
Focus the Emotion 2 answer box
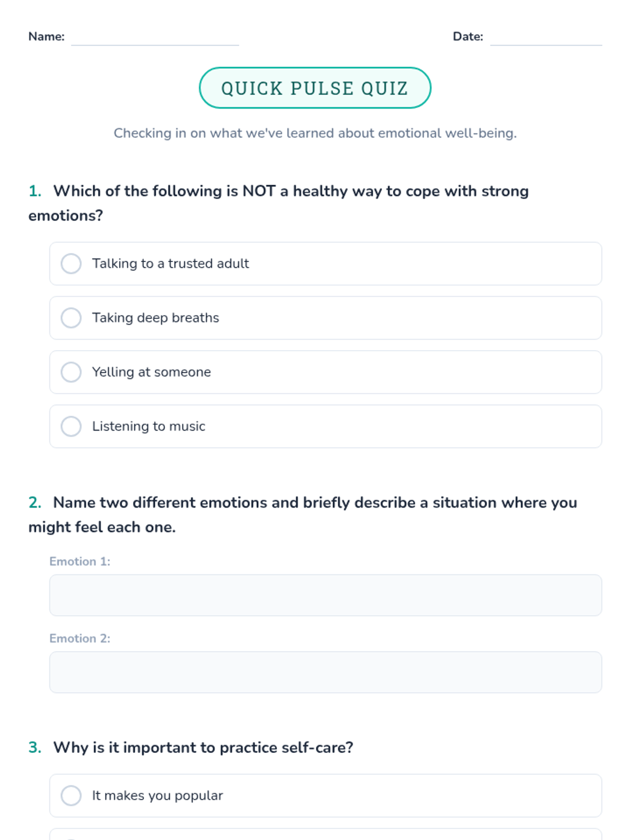[325, 672]
